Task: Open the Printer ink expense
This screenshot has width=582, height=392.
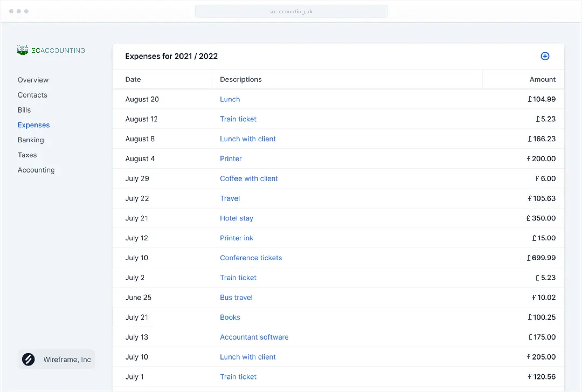Action: 236,238
